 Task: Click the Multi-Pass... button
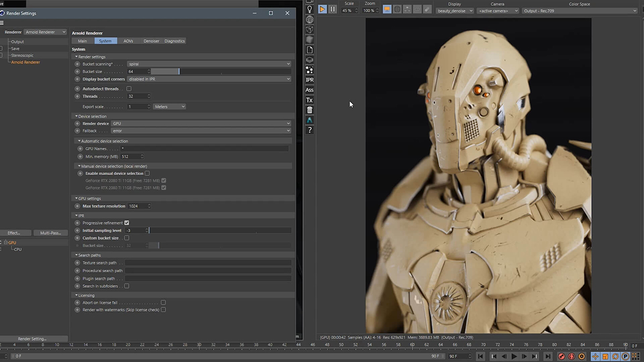click(51, 233)
